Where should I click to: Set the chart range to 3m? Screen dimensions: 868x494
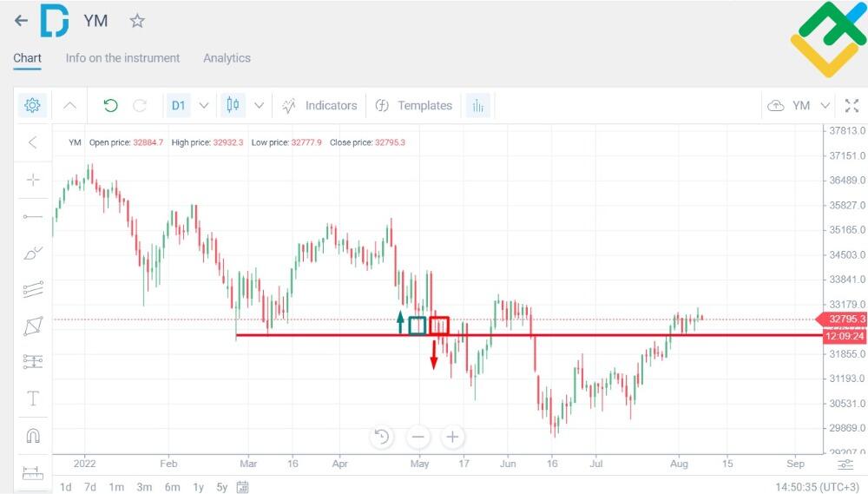coord(144,487)
